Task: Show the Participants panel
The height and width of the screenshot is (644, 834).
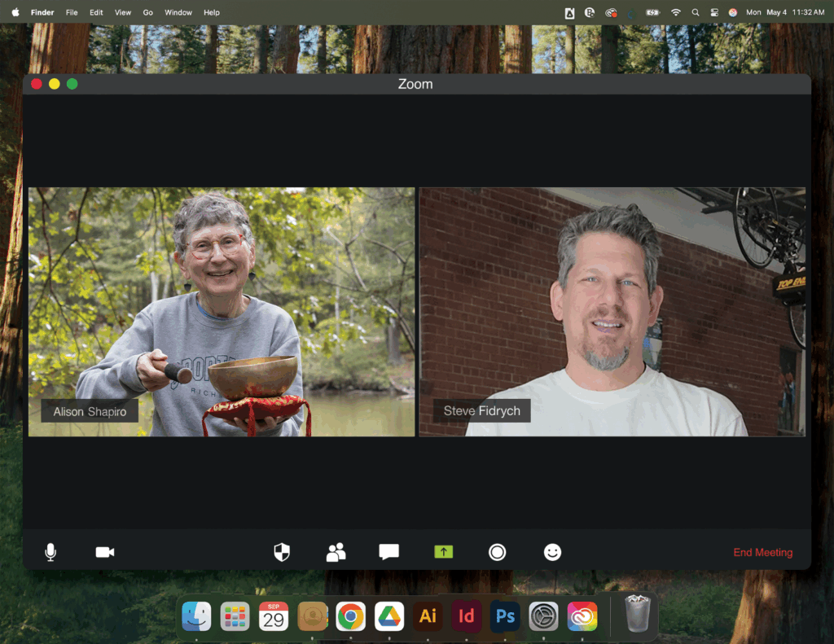Action: pos(336,553)
